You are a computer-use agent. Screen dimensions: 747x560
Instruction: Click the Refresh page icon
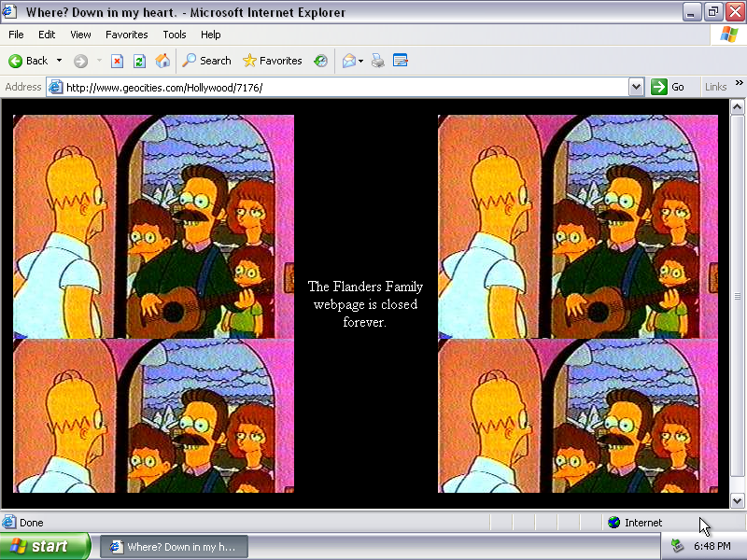click(139, 61)
